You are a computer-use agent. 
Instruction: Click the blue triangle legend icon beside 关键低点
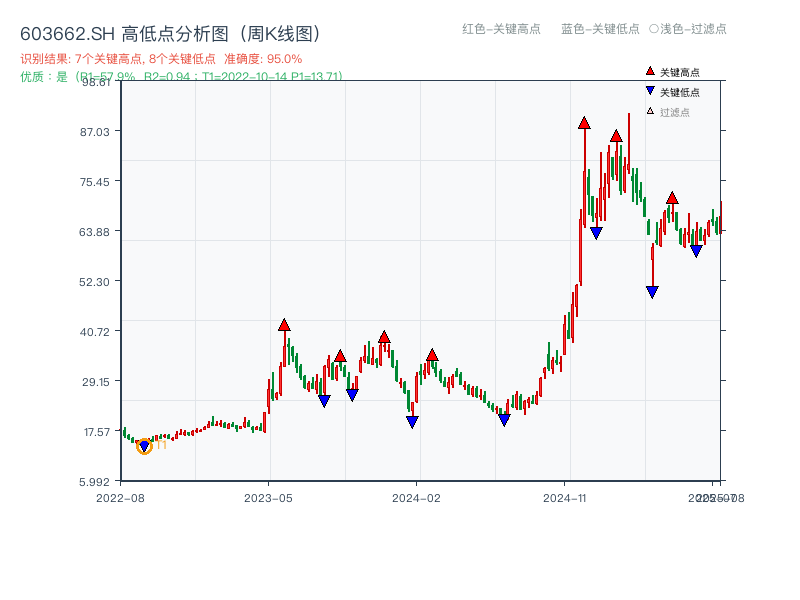pos(649,92)
